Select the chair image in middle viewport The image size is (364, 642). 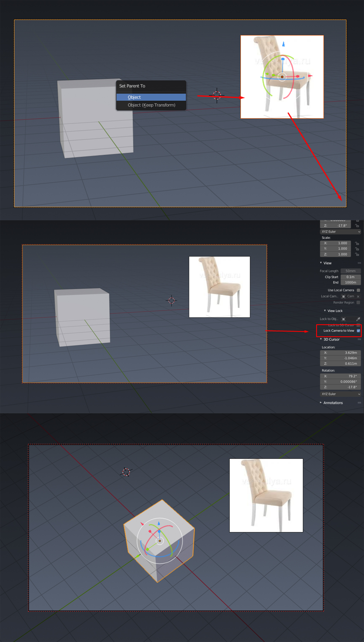(x=220, y=287)
